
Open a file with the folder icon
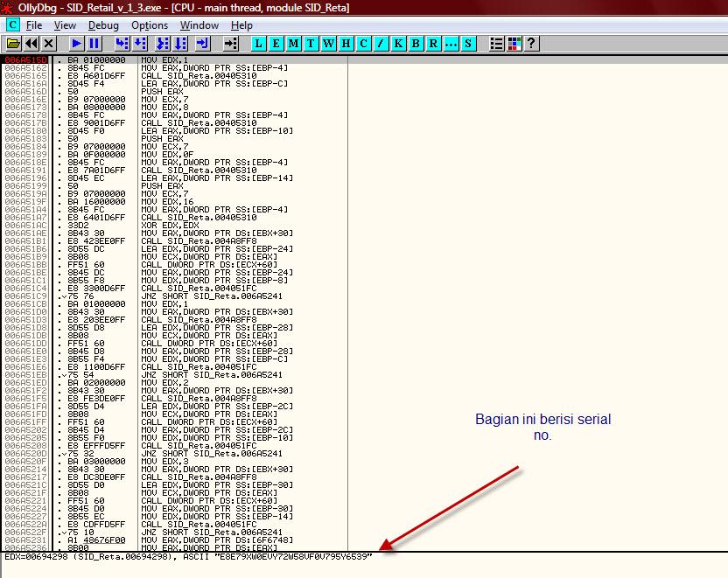[x=13, y=44]
